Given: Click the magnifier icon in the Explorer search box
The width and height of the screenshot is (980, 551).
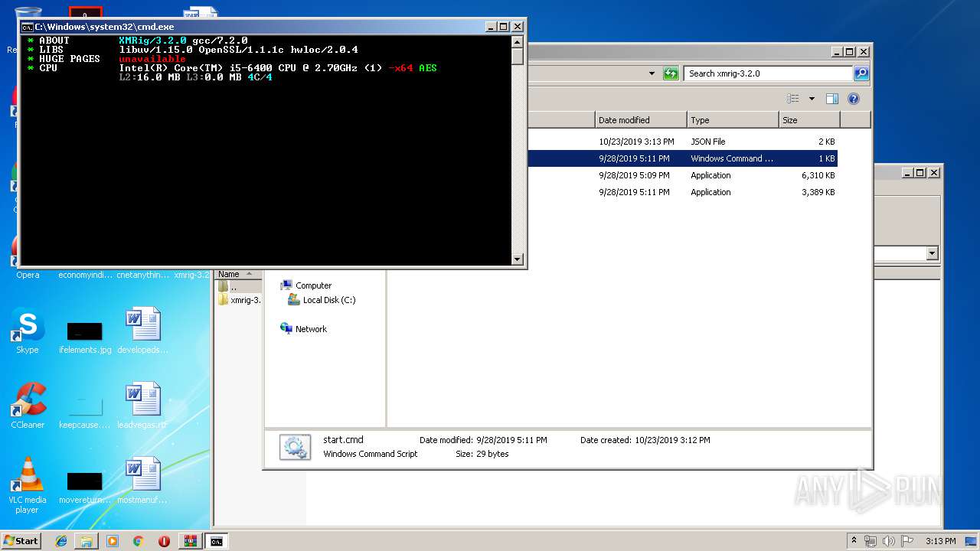Looking at the screenshot, I should [861, 73].
